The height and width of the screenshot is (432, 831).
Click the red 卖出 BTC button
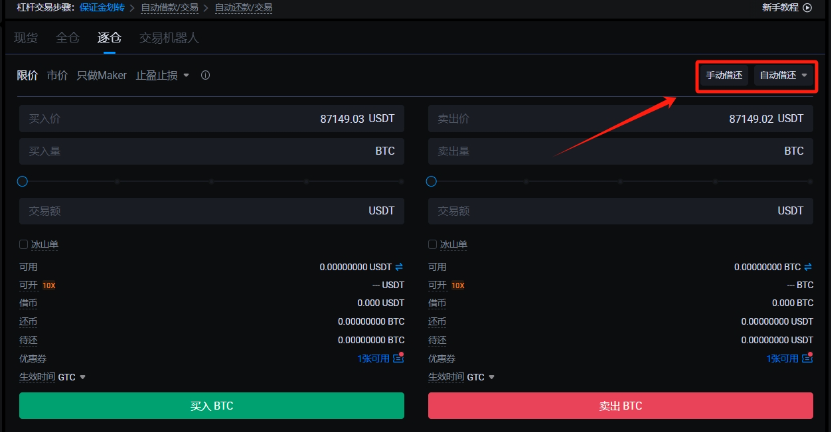click(x=620, y=406)
